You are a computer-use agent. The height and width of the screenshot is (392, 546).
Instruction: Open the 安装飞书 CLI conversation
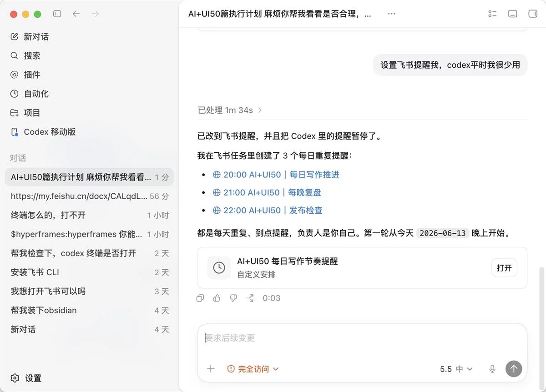pos(89,273)
